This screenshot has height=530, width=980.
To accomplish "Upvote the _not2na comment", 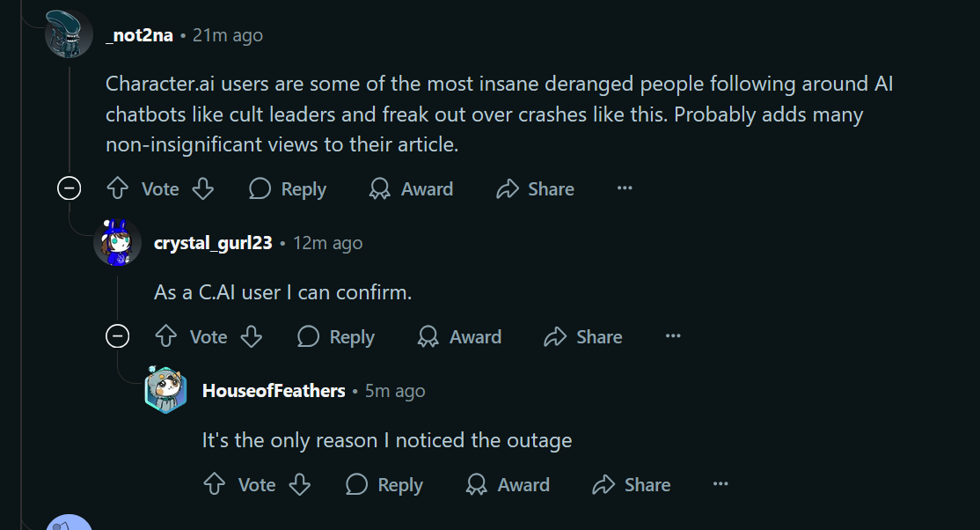I will point(118,188).
